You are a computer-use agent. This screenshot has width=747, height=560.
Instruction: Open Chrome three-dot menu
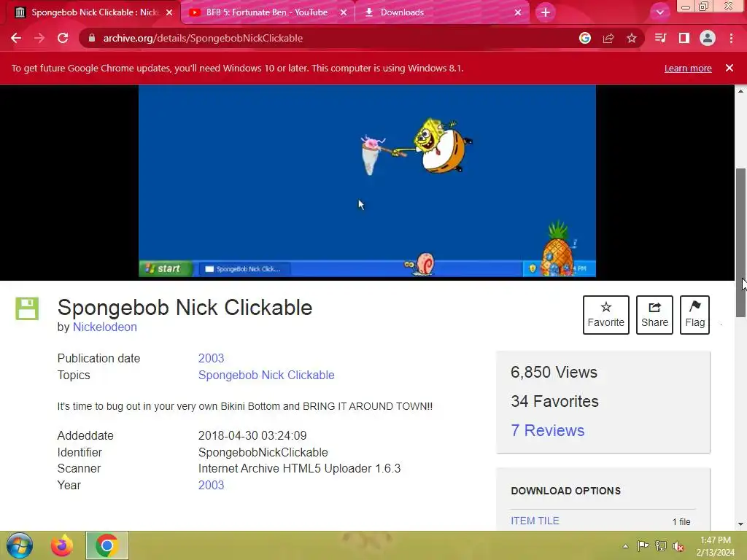731,38
